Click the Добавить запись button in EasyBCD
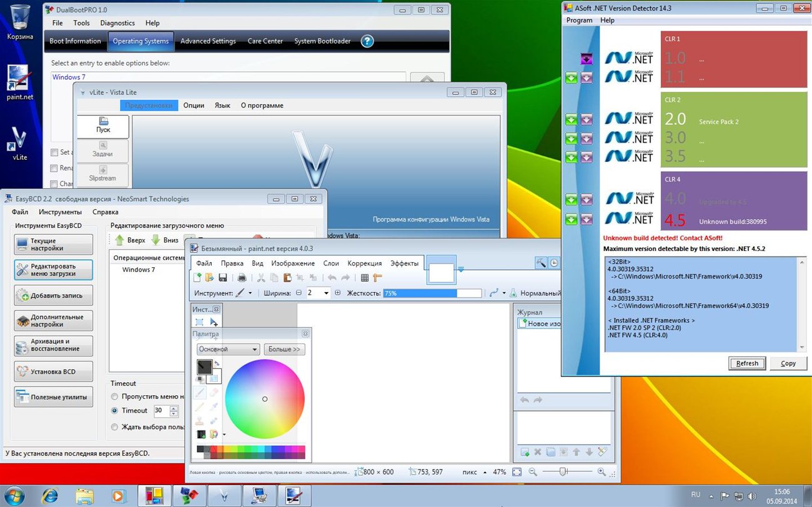Image resolution: width=812 pixels, height=507 pixels. 54,296
